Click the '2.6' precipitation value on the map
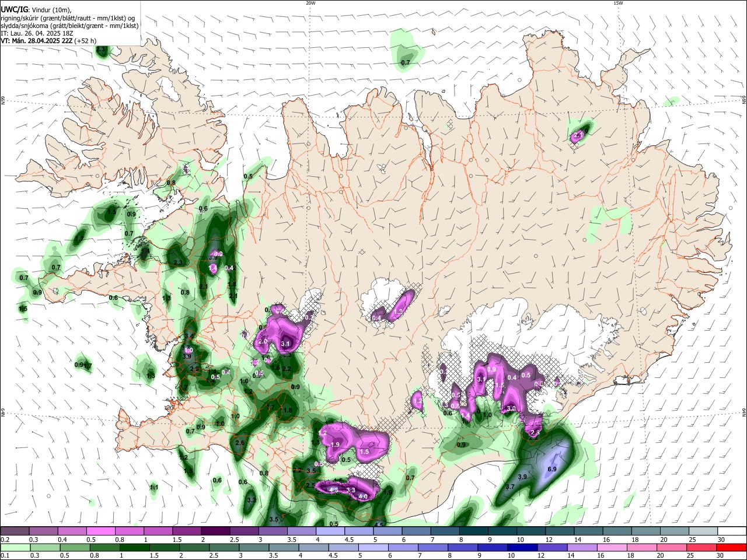The height and width of the screenshot is (560, 747). (x=240, y=443)
